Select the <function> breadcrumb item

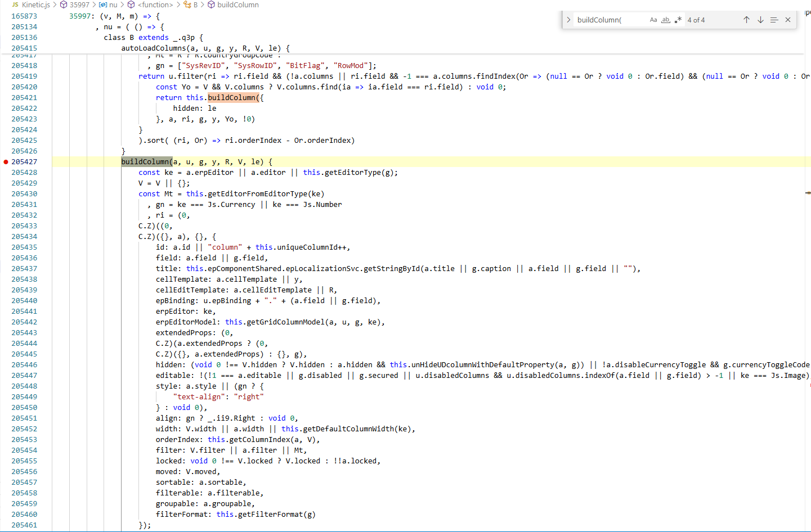[x=155, y=4]
